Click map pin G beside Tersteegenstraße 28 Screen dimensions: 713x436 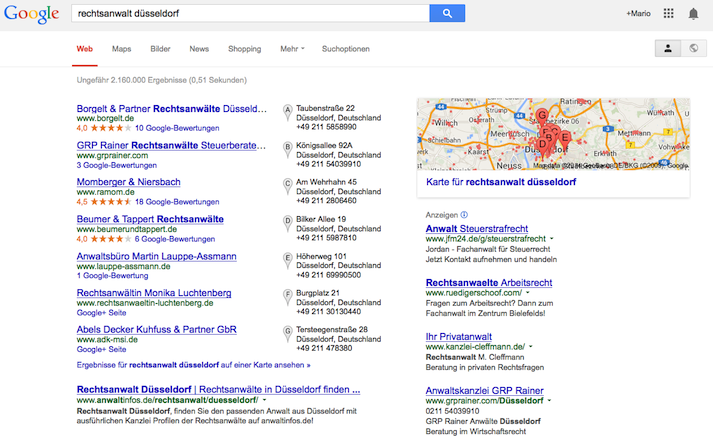(x=287, y=334)
